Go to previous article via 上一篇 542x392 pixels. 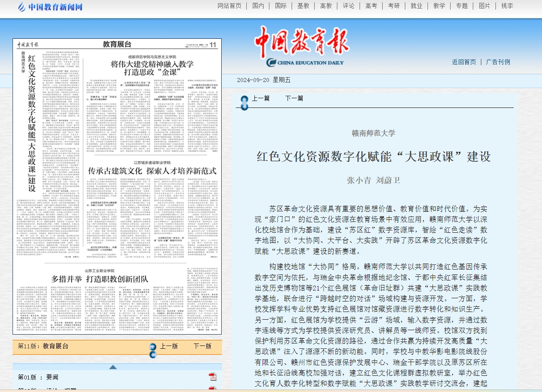(261, 98)
